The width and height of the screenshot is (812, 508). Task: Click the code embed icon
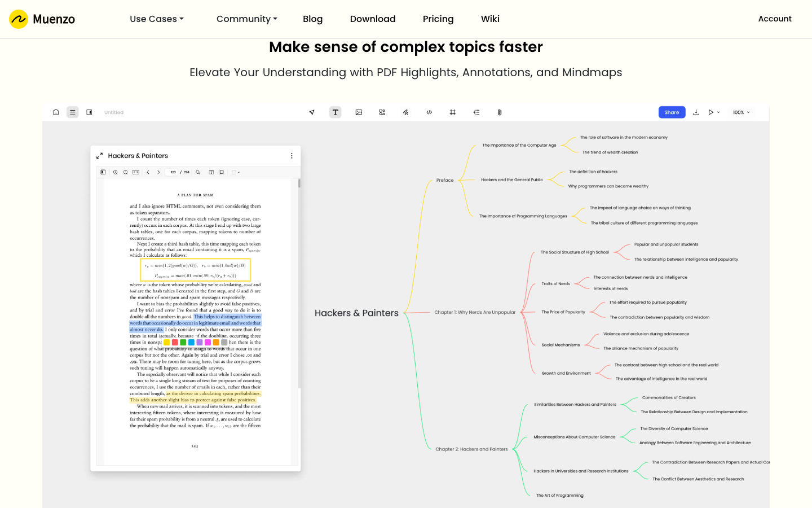(x=429, y=112)
